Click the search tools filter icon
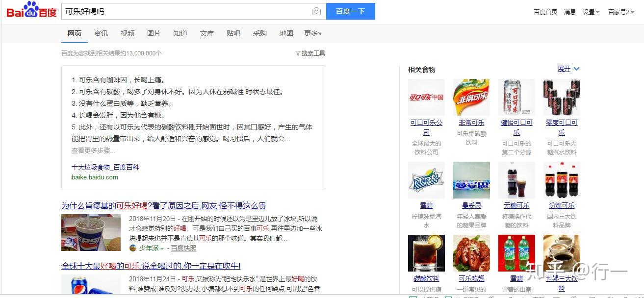This screenshot has height=298, width=644. coord(298,53)
